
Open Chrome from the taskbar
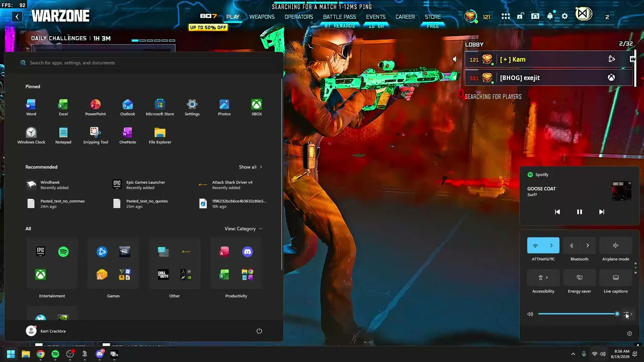pyautogui.click(x=40, y=354)
